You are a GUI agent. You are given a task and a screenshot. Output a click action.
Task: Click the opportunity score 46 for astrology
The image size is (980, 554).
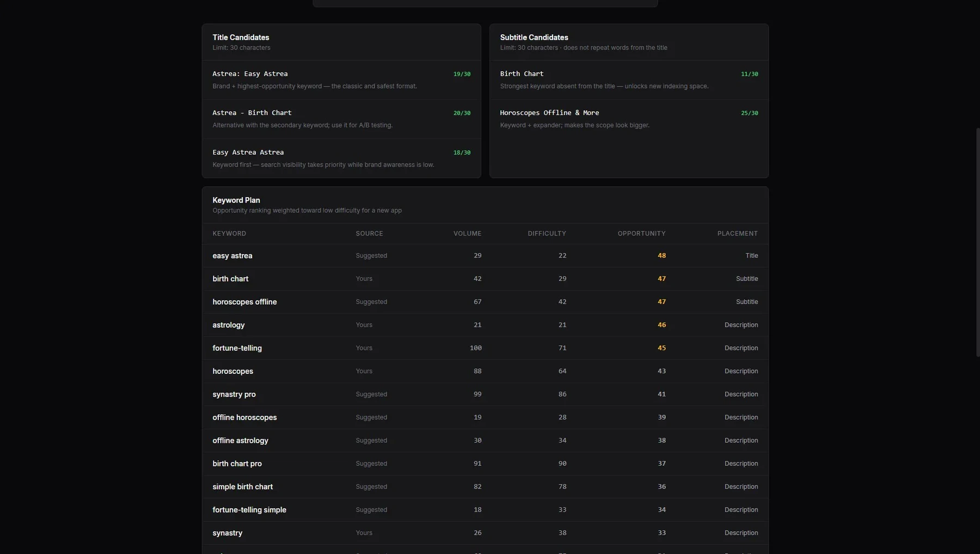coord(661,325)
